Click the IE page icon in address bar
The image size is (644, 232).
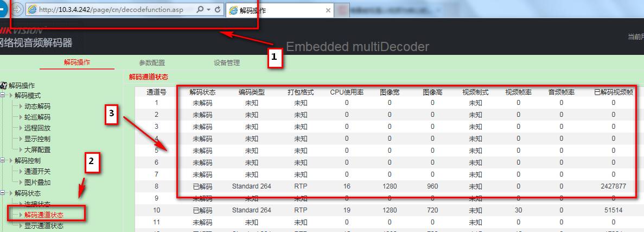33,10
